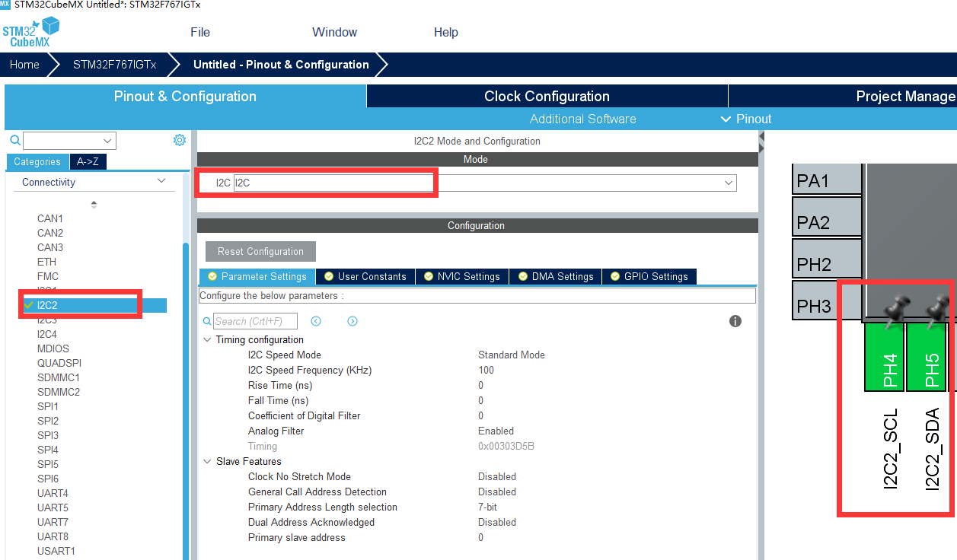Select I2C4 peripheral
The height and width of the screenshot is (560, 957).
47,334
